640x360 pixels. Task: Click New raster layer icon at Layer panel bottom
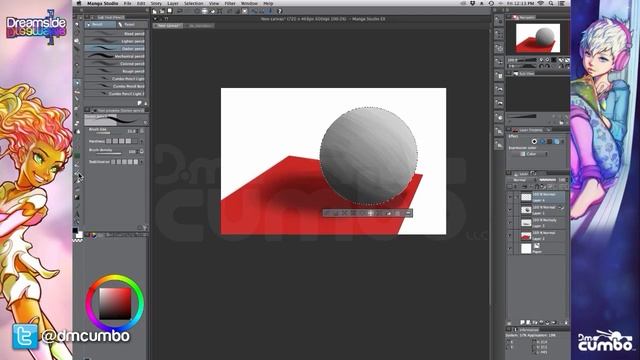(x=522, y=323)
